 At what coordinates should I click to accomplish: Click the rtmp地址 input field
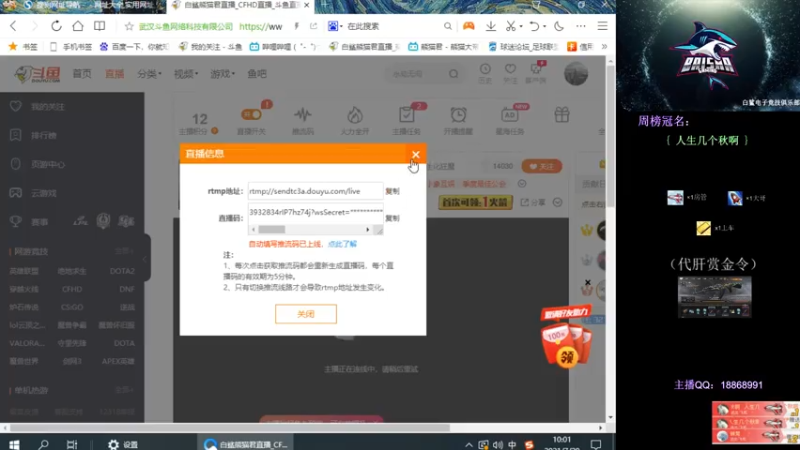315,191
